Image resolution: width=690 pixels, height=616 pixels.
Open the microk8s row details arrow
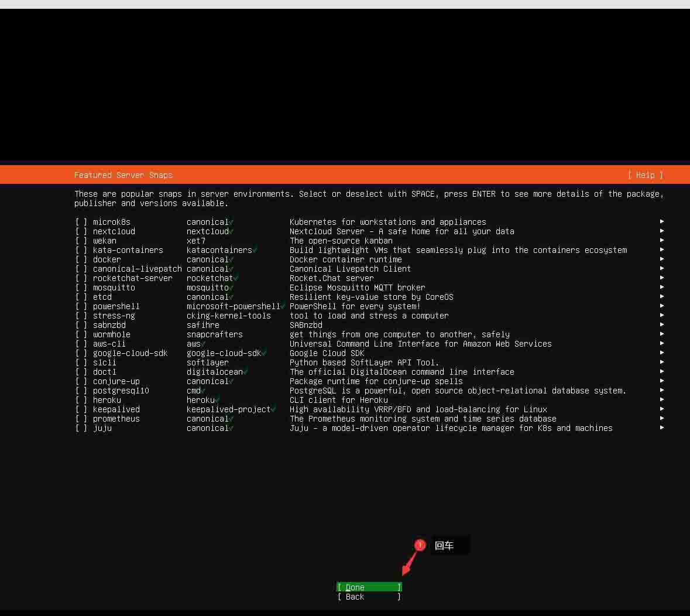click(x=661, y=221)
